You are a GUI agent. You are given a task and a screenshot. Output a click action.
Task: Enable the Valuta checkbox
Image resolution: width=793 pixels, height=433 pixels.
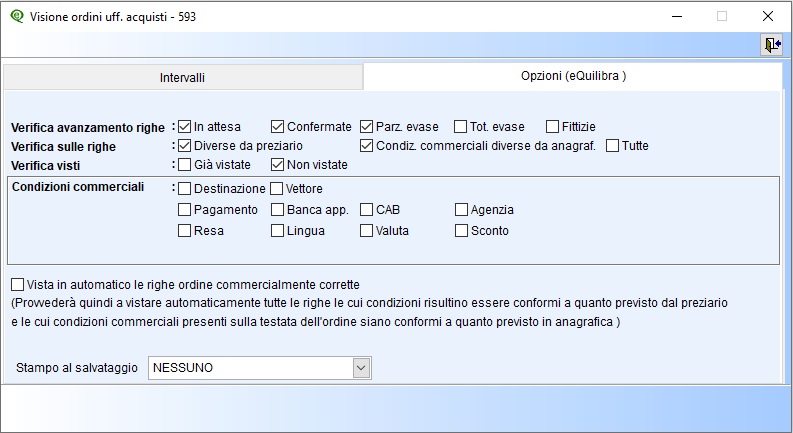pyautogui.click(x=366, y=231)
